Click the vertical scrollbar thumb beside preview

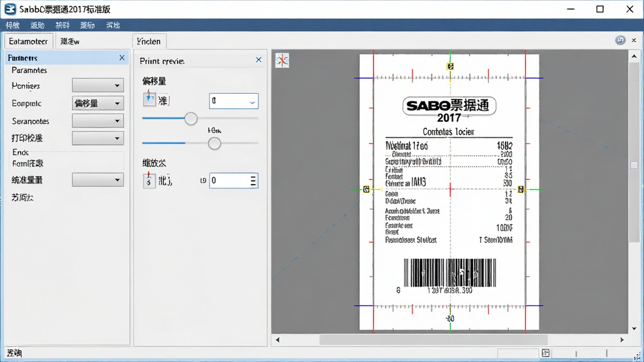point(634,153)
